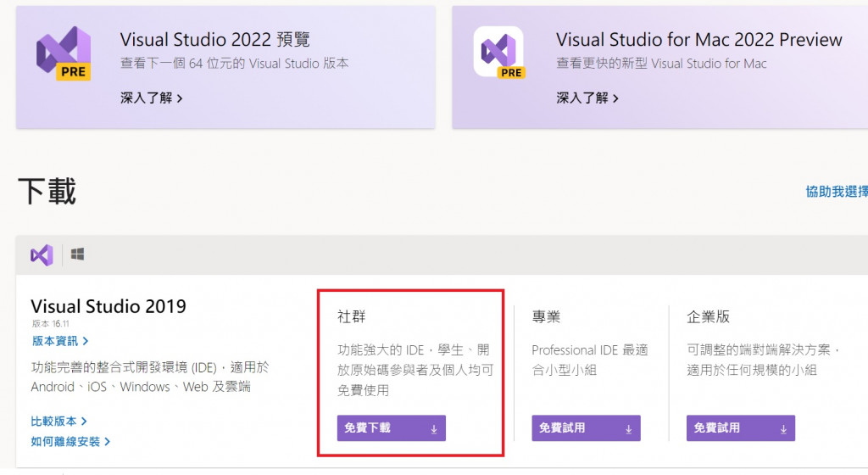Click the 免費試用 button under 專業
868x475 pixels.
pyautogui.click(x=586, y=428)
